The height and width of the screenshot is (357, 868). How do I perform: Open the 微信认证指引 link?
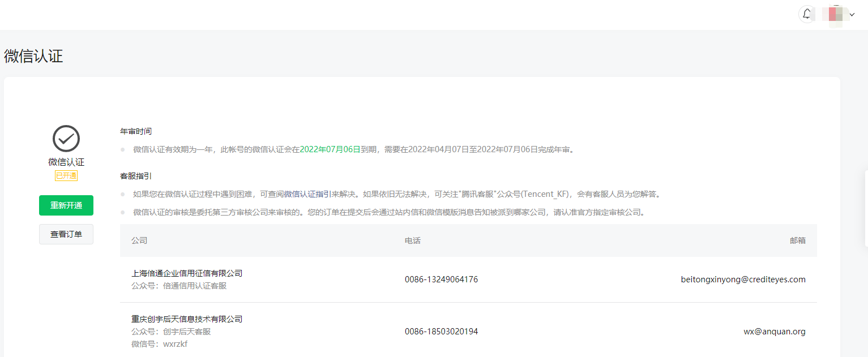pos(307,194)
